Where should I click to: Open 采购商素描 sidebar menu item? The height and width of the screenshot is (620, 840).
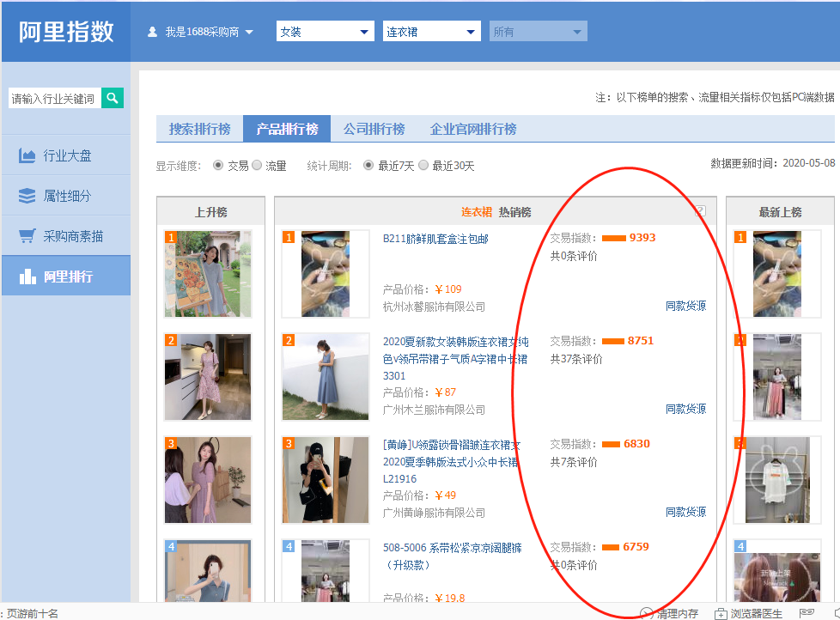(66, 235)
